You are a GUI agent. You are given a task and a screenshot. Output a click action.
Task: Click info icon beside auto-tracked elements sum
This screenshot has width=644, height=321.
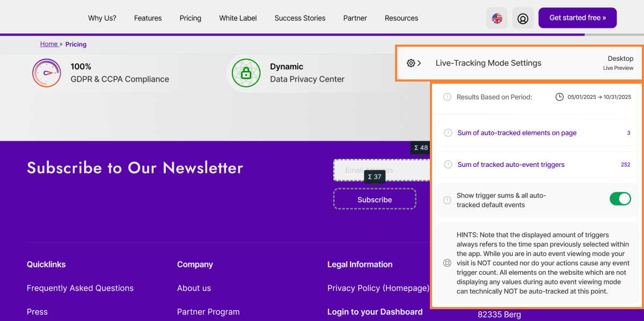click(x=448, y=133)
